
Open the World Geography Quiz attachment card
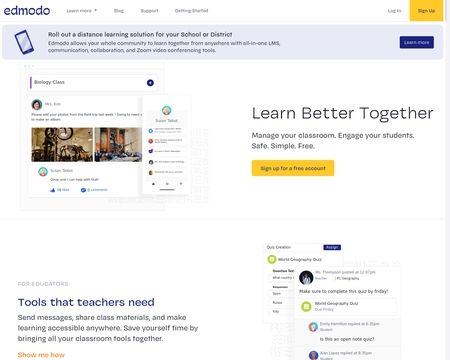click(347, 306)
